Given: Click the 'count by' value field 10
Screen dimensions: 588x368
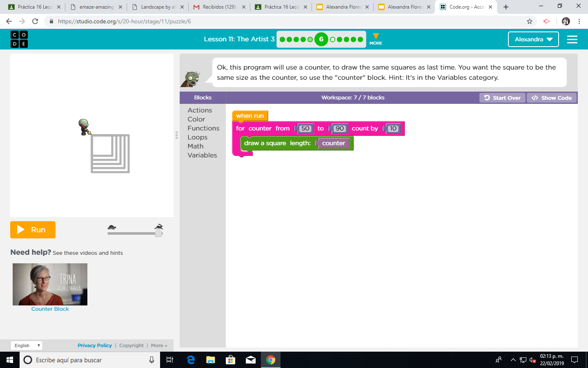Looking at the screenshot, I should (x=393, y=128).
